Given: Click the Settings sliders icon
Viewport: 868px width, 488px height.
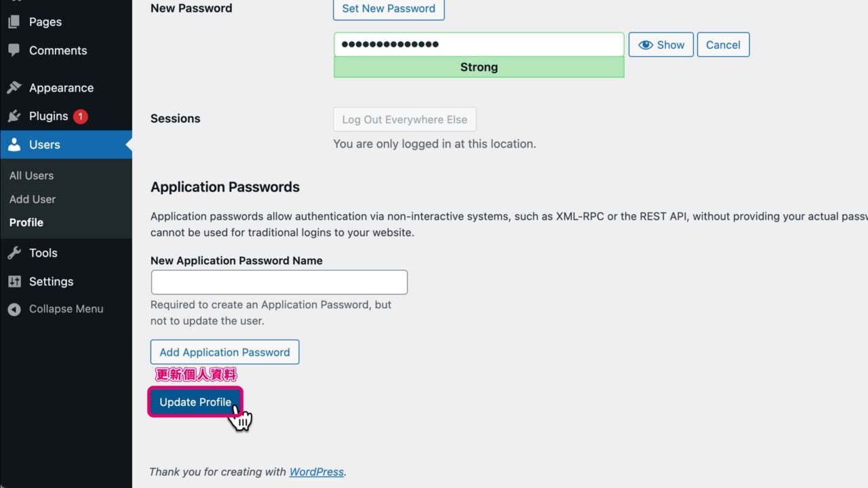Looking at the screenshot, I should (x=14, y=281).
